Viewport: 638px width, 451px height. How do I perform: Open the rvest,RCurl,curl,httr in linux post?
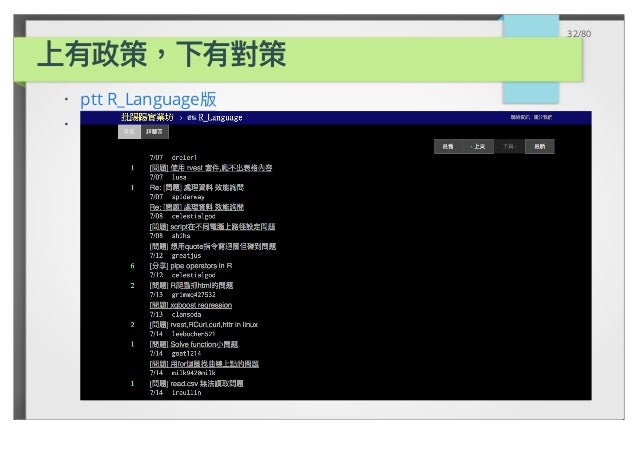point(203,324)
